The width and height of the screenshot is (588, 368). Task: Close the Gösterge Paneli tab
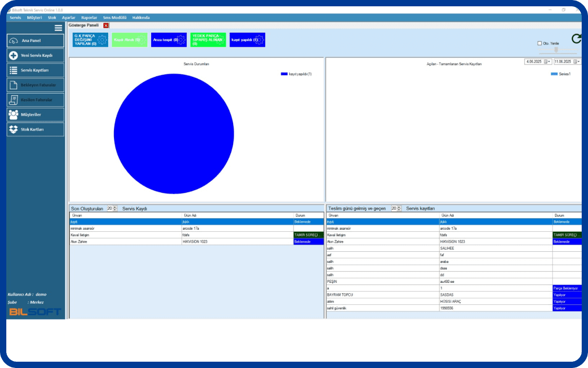pos(106,26)
